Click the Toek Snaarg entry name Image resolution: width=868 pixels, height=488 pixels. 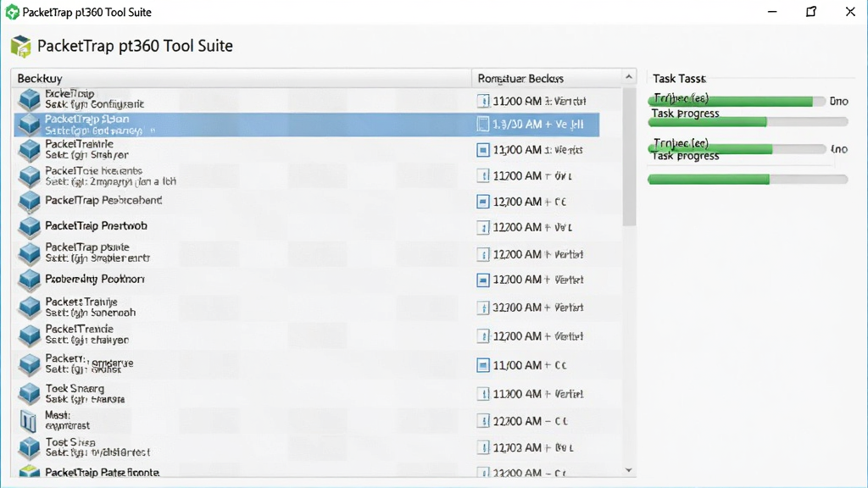coord(75,388)
